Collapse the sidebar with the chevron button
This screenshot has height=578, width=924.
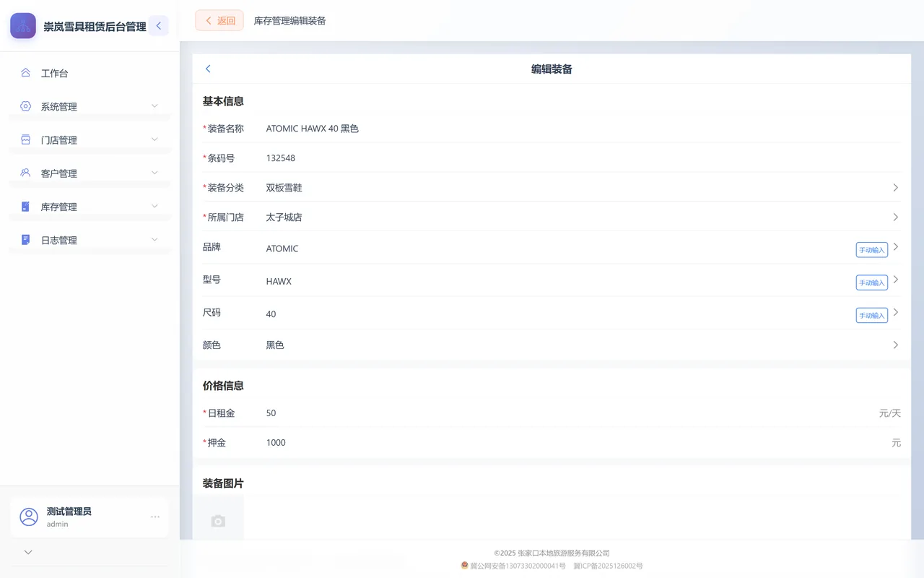pyautogui.click(x=159, y=26)
